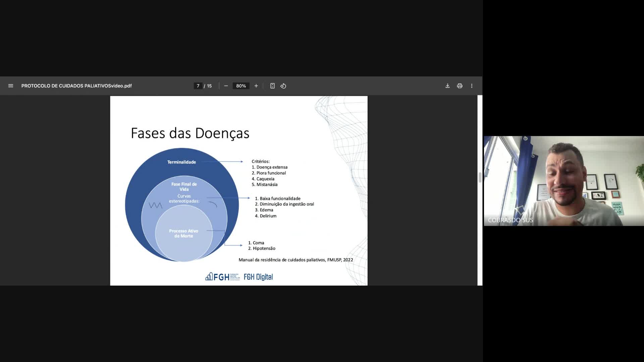The image size is (644, 362).
Task: Click the zoom out minus icon
Action: coord(226,86)
